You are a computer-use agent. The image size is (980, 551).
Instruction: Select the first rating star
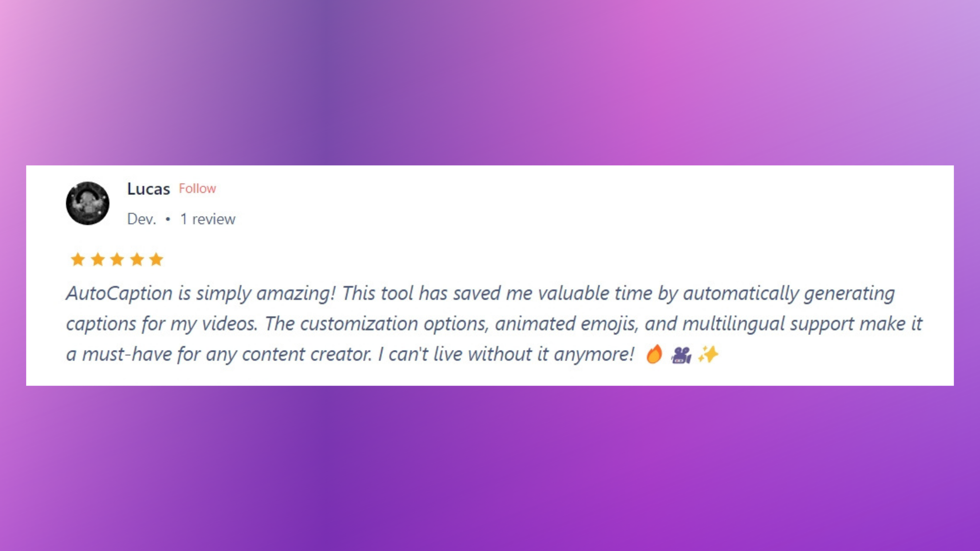click(78, 259)
